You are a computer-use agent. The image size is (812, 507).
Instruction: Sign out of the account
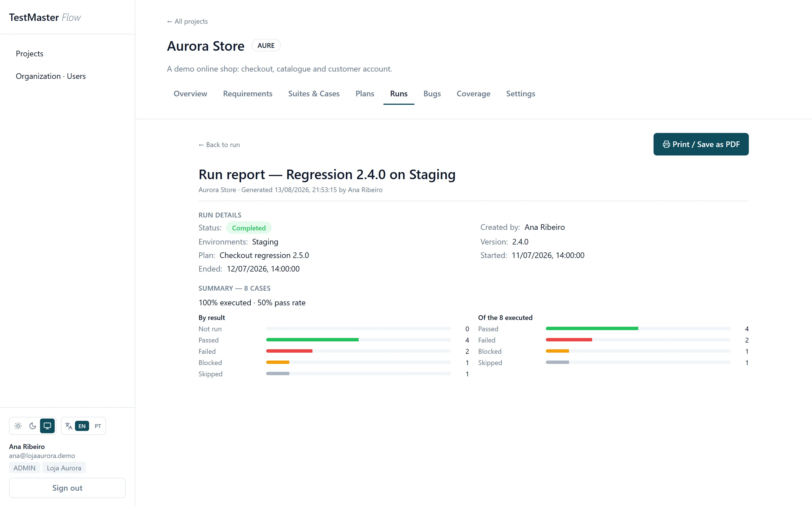click(67, 488)
